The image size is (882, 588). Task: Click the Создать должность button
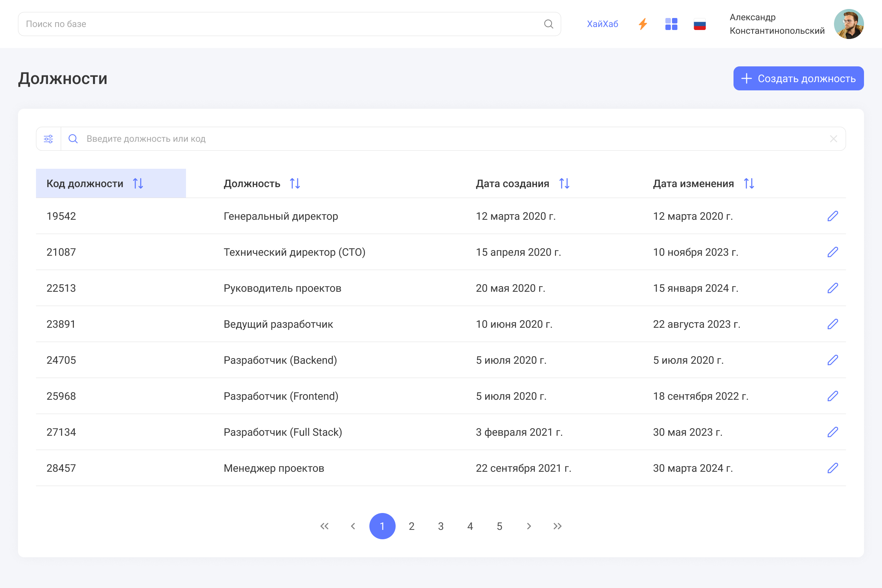click(x=798, y=78)
